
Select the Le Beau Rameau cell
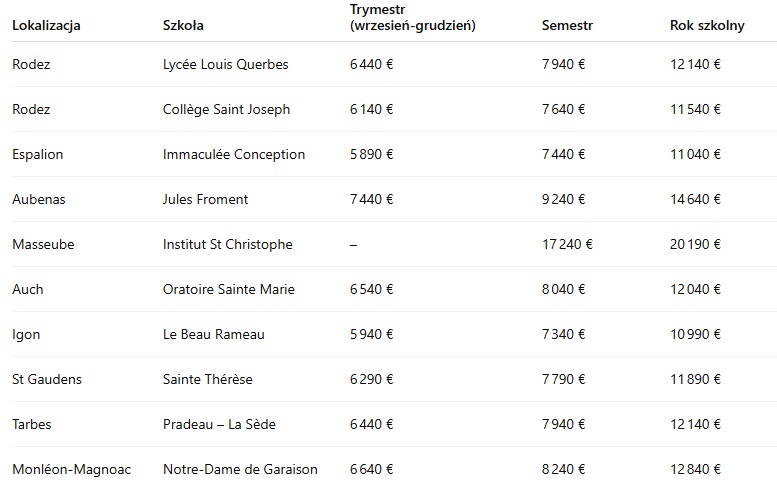point(214,335)
